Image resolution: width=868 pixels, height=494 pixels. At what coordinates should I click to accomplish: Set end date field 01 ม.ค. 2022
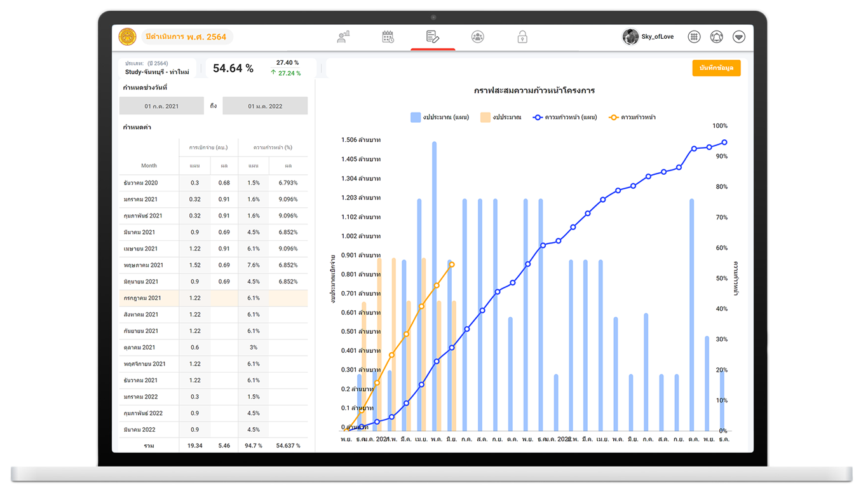265,106
